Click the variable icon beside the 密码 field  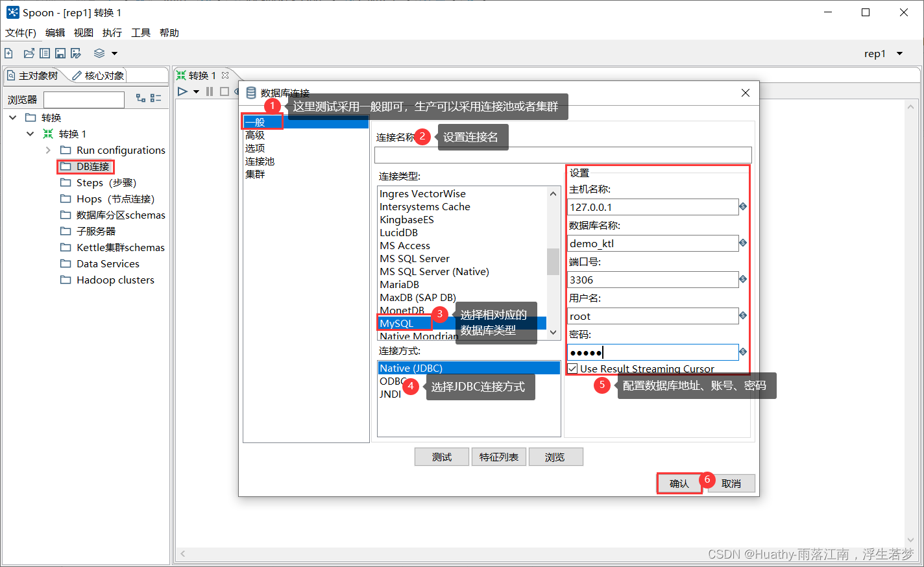tap(743, 352)
